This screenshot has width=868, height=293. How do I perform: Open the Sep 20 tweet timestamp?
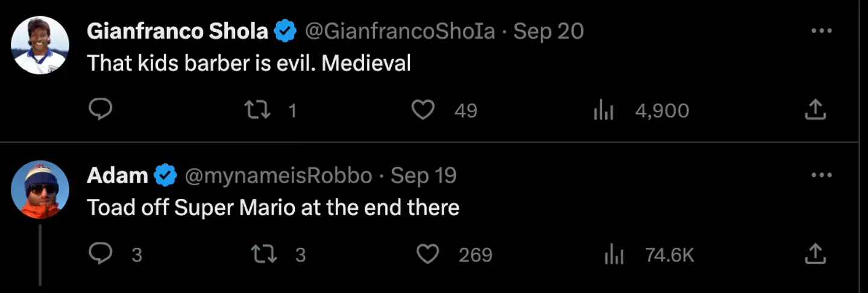pyautogui.click(x=549, y=31)
